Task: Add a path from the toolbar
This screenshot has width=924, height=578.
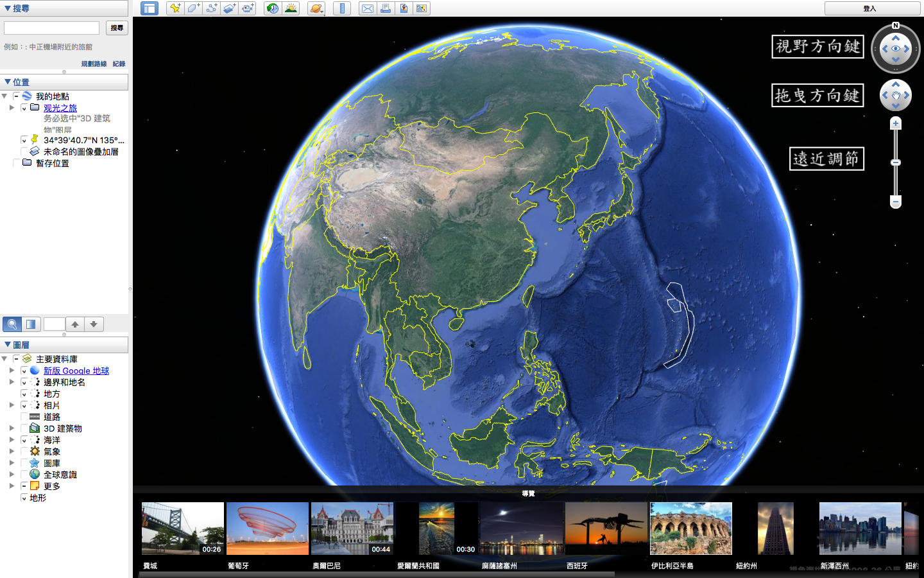Action: coord(211,8)
